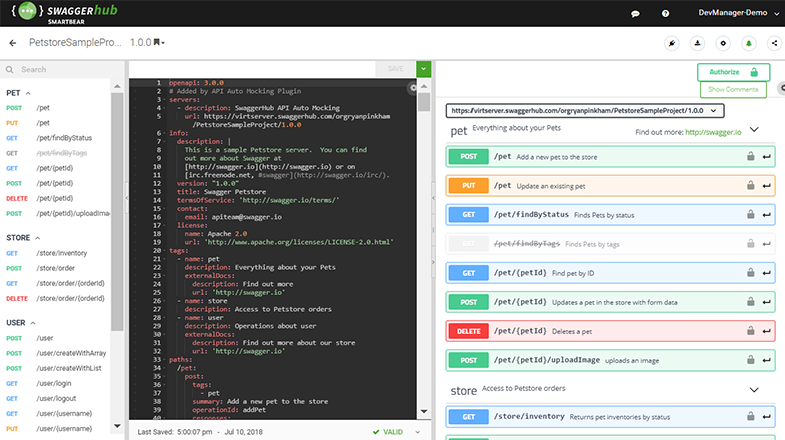Click jump arrow on deprecated /pet/findByTags row
The width and height of the screenshot is (785, 440).
766,244
